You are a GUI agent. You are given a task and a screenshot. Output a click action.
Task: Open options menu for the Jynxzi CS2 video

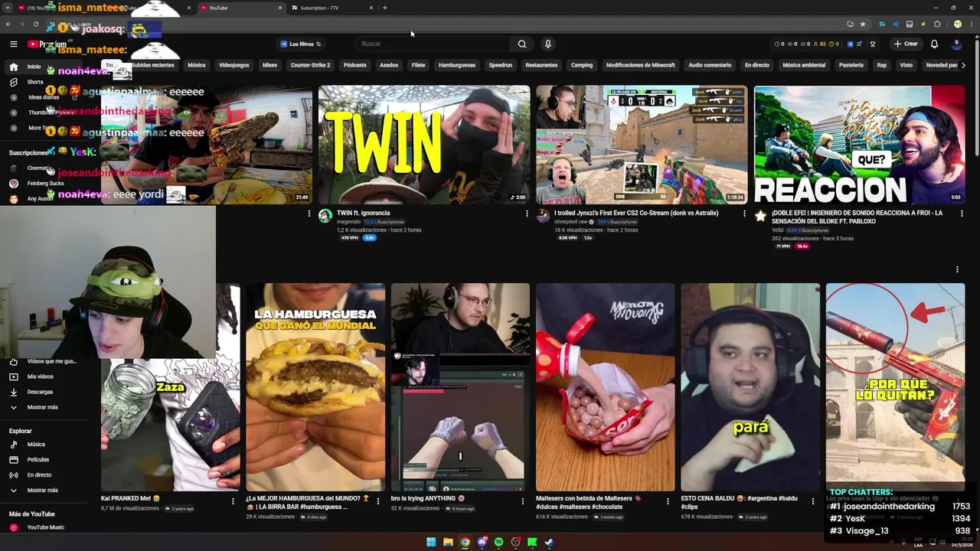click(x=744, y=214)
